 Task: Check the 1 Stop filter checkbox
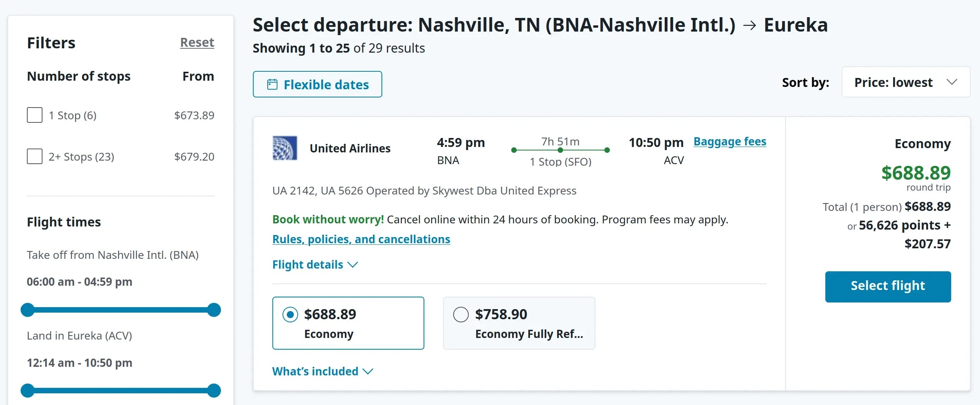coord(35,115)
